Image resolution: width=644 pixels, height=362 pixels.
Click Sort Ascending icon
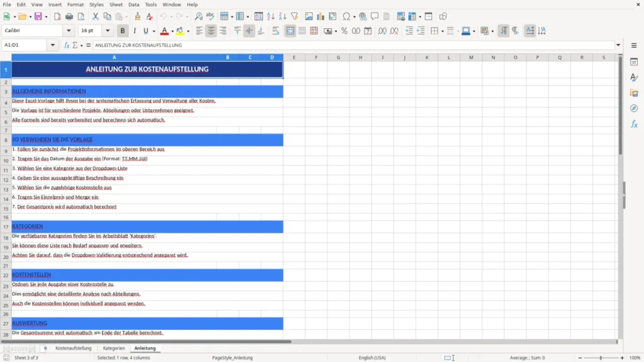pos(270,16)
